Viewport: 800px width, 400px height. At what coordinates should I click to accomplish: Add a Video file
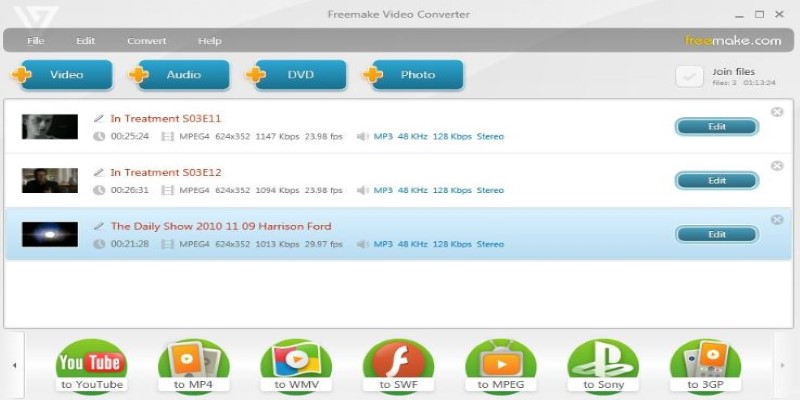(x=62, y=74)
